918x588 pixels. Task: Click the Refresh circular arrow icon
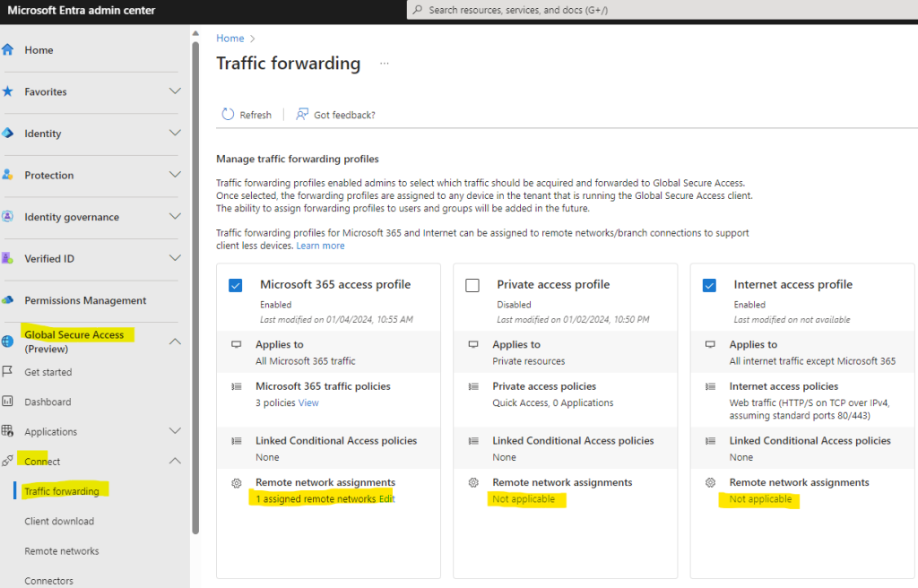[228, 114]
